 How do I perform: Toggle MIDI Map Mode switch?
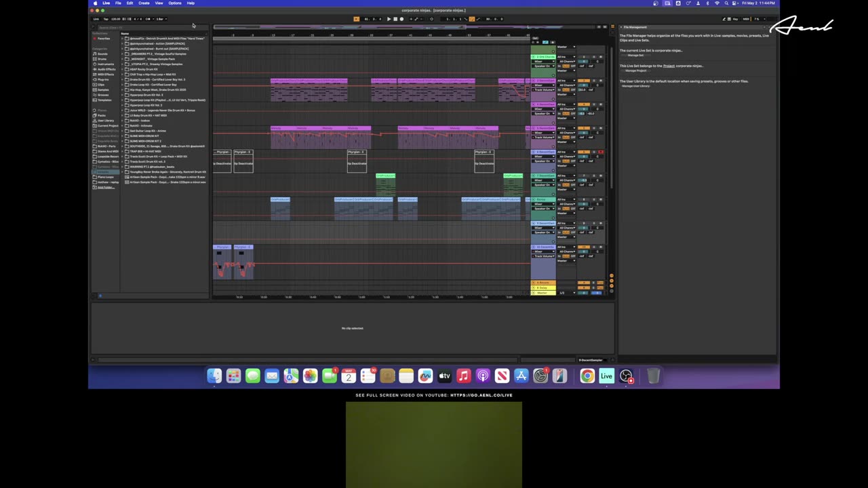pyautogui.click(x=746, y=19)
